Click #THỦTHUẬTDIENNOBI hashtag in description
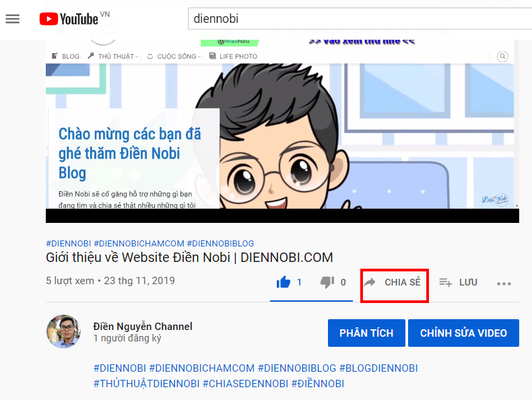532x400 pixels. [147, 384]
